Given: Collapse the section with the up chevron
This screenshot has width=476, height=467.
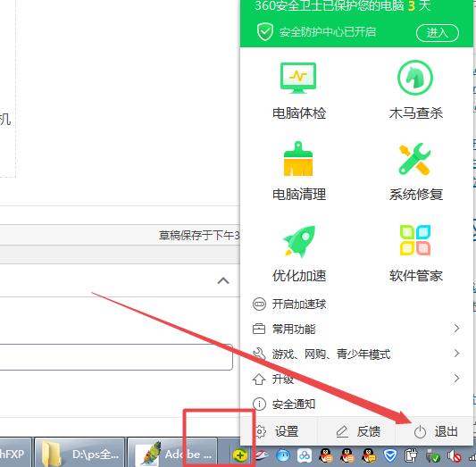Looking at the screenshot, I should [223, 280].
